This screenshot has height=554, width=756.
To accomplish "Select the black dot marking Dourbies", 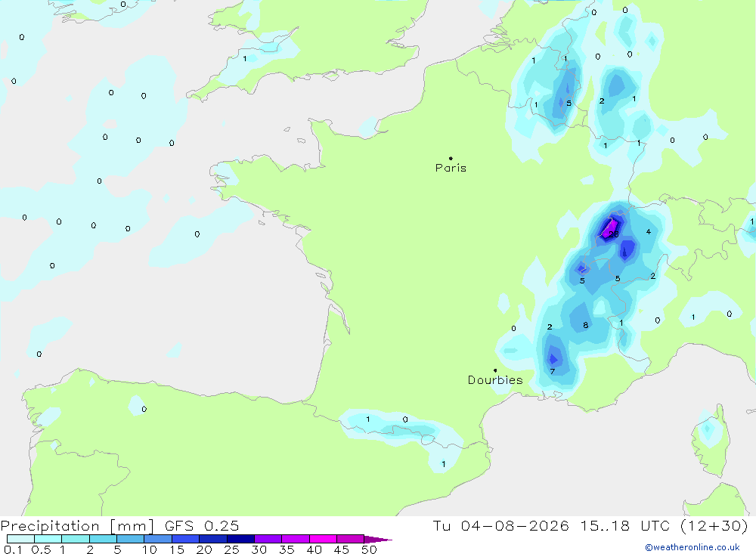I will coord(495,370).
